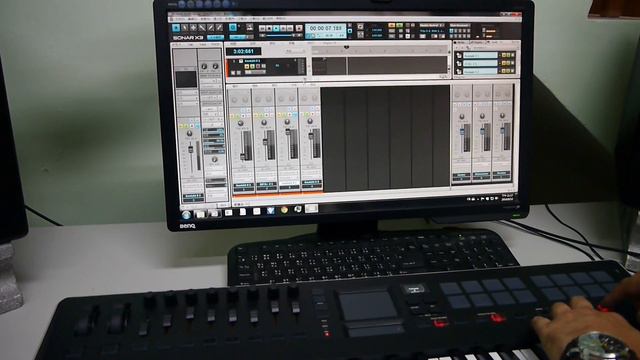Select the Smart tool in control bar

click(176, 28)
